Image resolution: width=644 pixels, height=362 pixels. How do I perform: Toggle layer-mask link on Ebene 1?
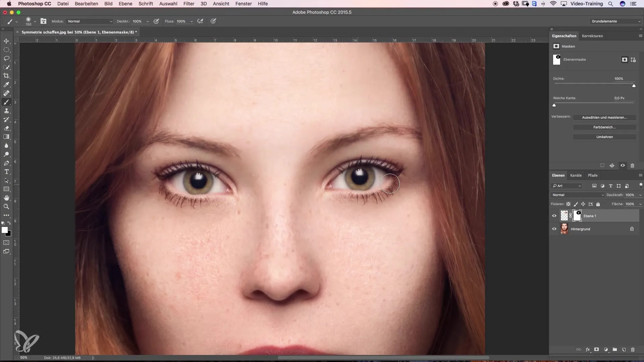point(571,216)
